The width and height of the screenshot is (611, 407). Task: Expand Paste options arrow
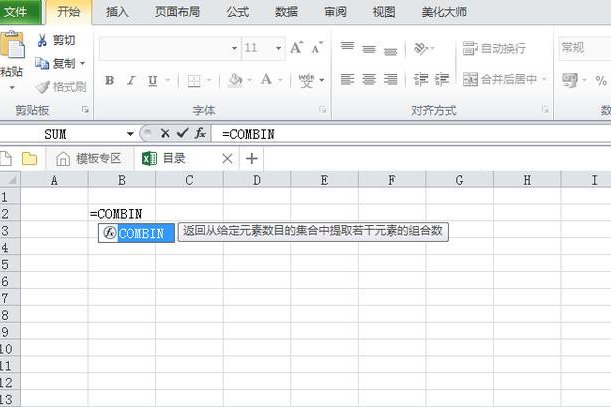pos(12,87)
